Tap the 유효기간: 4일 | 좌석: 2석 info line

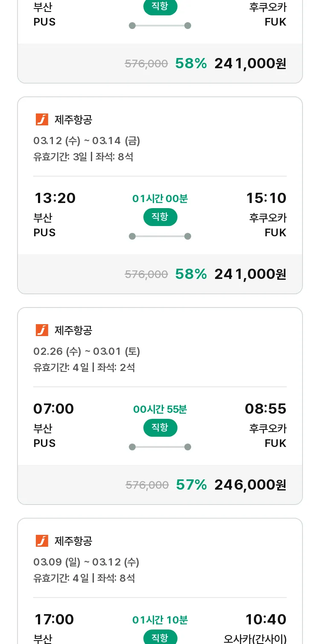pyautogui.click(x=84, y=367)
